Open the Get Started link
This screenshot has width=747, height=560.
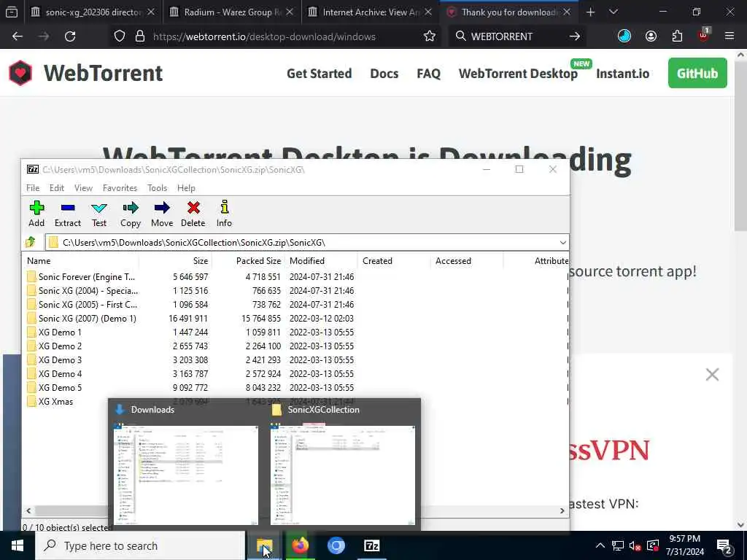click(320, 74)
